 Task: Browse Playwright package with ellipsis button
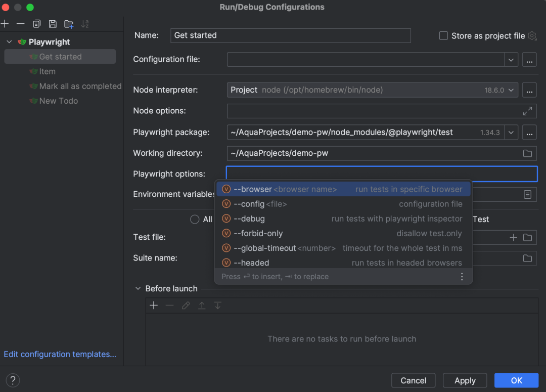coord(529,133)
